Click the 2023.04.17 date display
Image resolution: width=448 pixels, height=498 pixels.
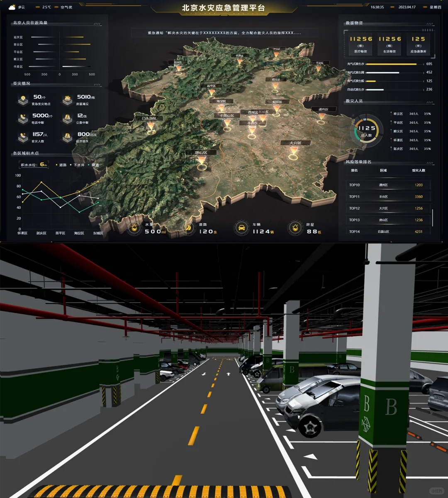point(407,7)
